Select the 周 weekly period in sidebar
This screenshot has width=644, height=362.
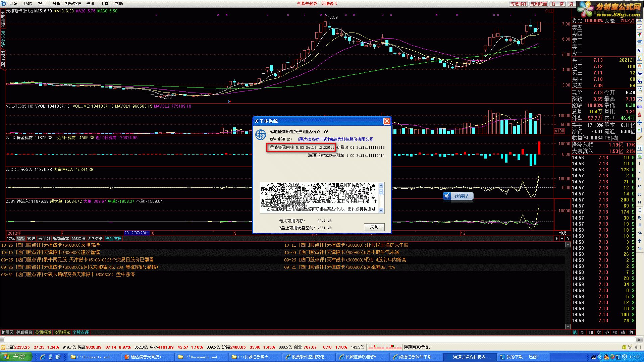pyautogui.click(x=640, y=218)
